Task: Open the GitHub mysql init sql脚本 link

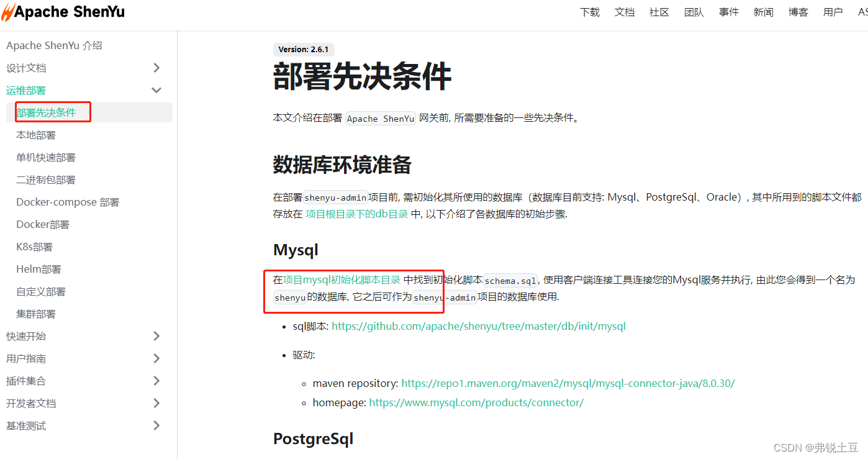Action: 478,325
